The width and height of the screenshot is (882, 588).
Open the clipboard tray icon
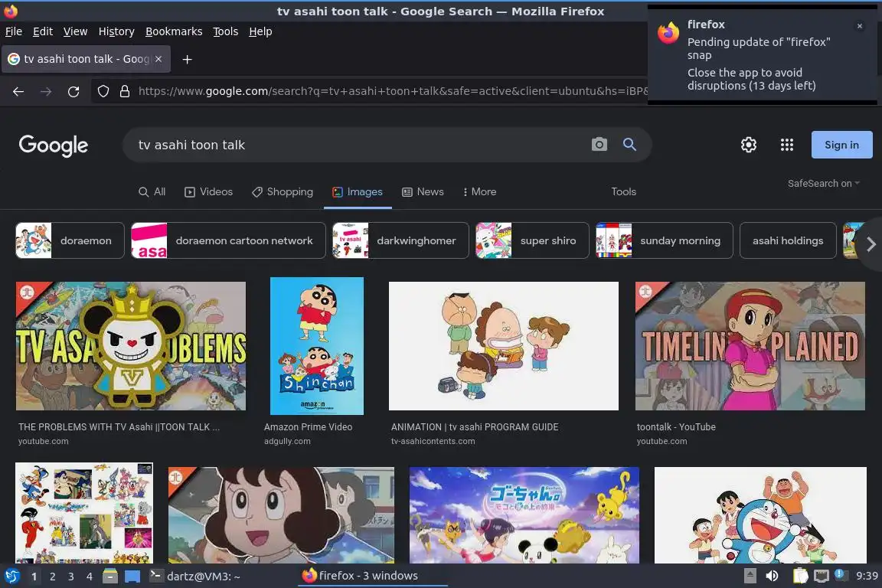click(x=800, y=576)
